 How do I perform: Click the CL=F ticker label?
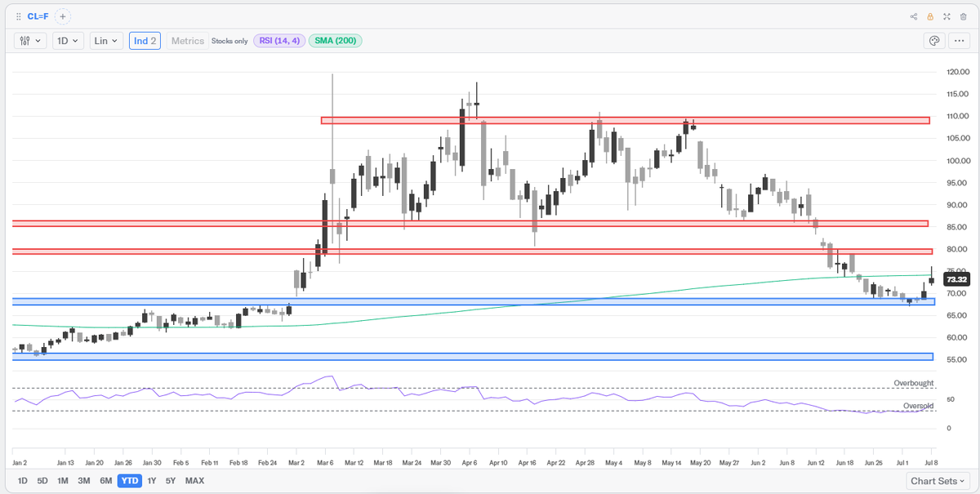pos(38,16)
